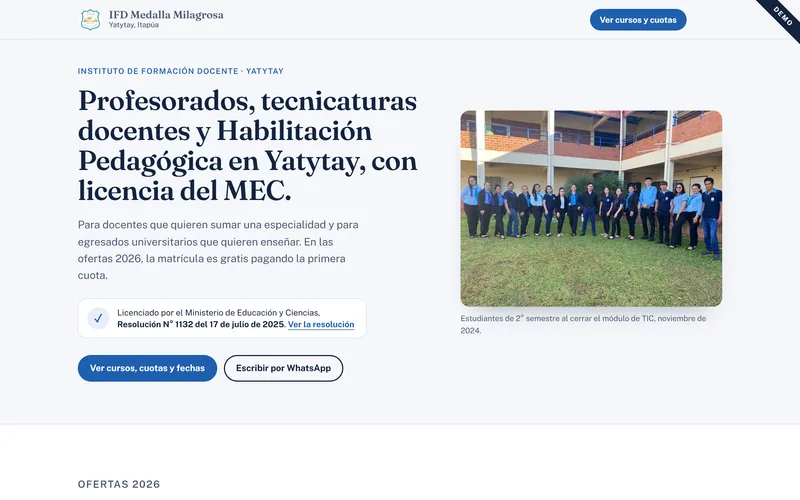
Task: Click "INSTITUTO DE FORMACIÓN DOCENTE · YATYTAY" label
Action: (x=181, y=71)
